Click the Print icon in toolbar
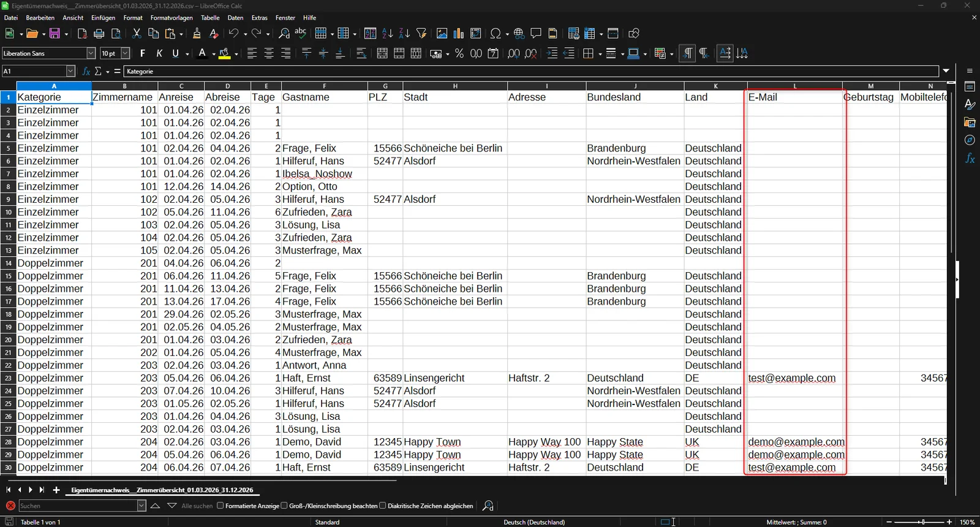The image size is (980, 527). click(x=99, y=34)
